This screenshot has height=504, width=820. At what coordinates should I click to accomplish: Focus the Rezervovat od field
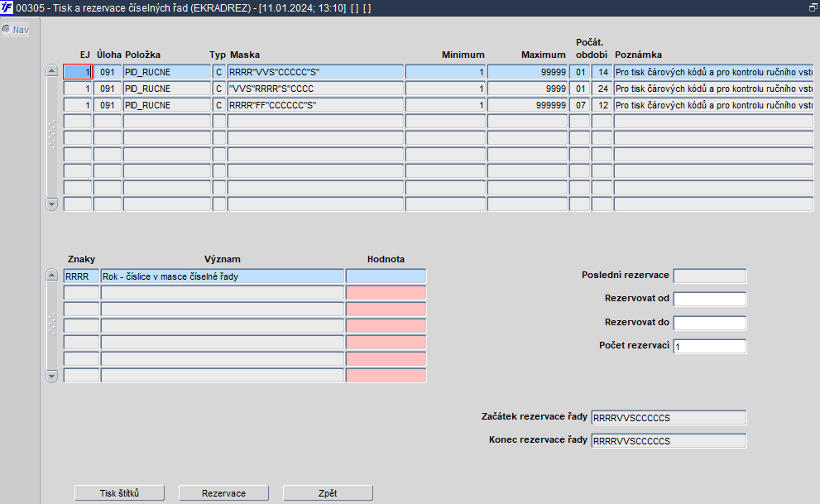[710, 299]
